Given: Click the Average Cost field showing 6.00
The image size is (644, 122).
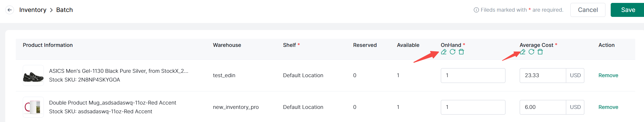Looking at the screenshot, I should 543,107.
